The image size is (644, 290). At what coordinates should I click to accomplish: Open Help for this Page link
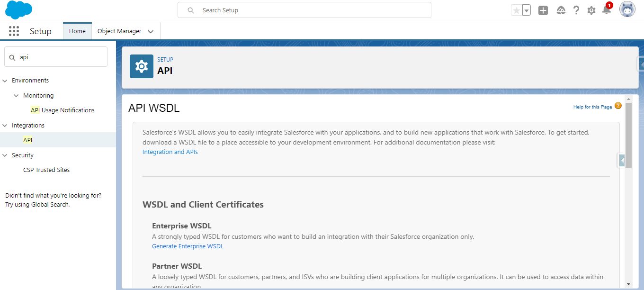click(x=593, y=107)
